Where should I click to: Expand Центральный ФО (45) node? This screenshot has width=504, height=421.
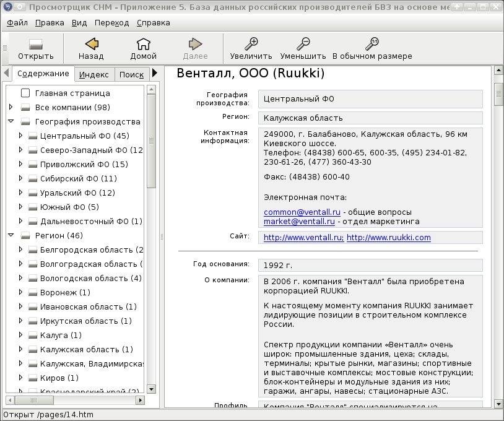20,136
